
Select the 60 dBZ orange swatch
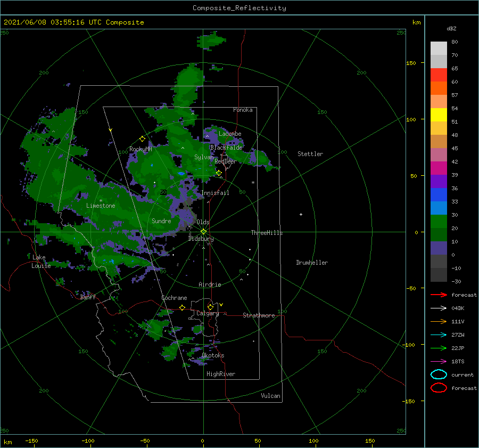tap(439, 88)
